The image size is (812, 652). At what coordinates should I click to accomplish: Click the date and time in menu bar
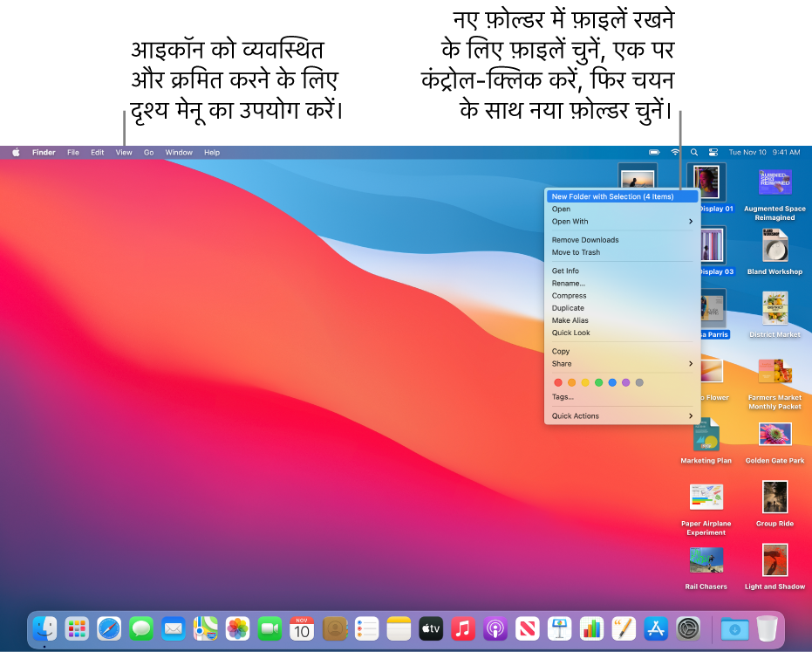pyautogui.click(x=764, y=153)
